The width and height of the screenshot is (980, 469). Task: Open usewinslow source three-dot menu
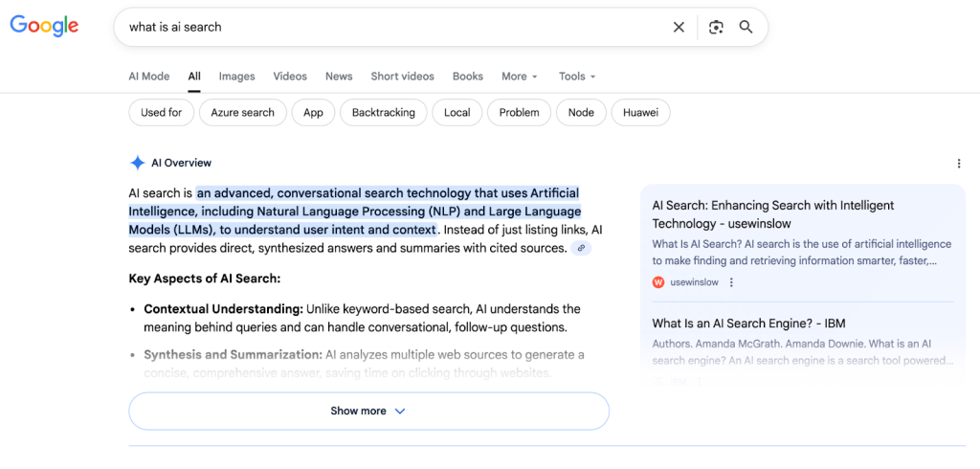[731, 282]
